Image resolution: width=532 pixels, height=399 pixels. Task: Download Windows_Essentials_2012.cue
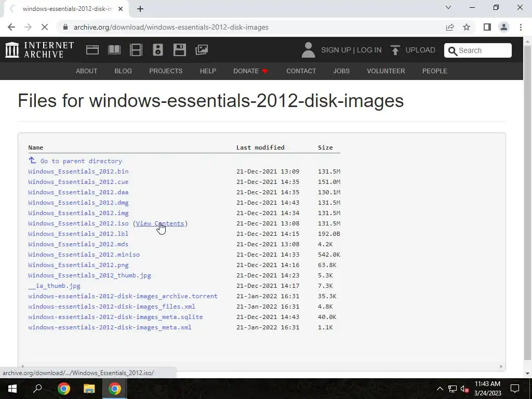(78, 182)
